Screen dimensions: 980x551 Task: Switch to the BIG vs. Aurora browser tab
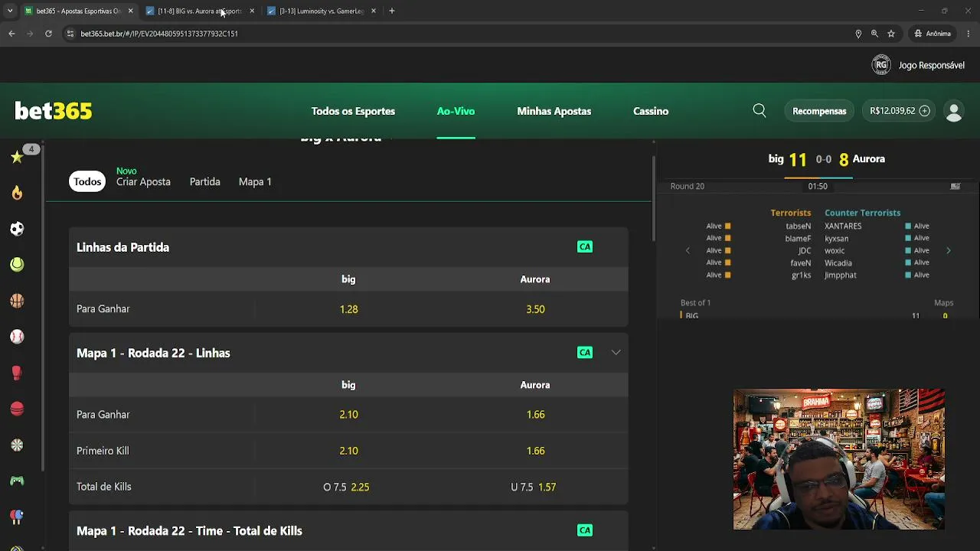199,11
